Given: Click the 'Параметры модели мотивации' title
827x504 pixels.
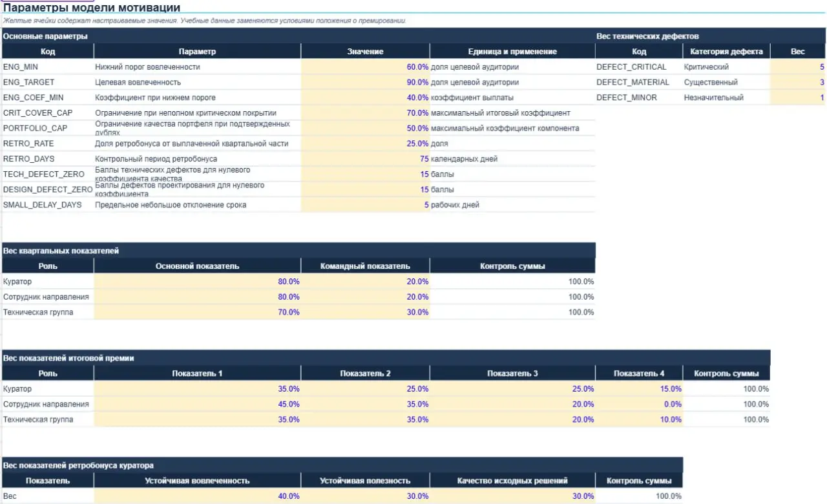Looking at the screenshot, I should pyautogui.click(x=92, y=8).
